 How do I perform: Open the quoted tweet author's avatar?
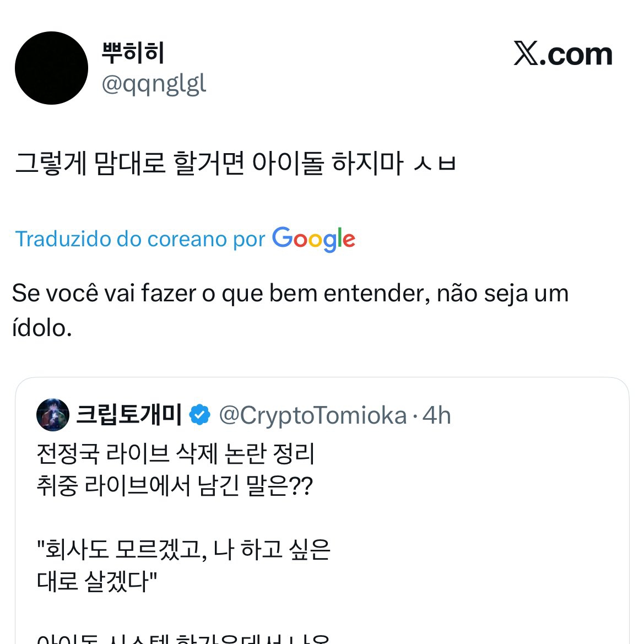tap(52, 415)
